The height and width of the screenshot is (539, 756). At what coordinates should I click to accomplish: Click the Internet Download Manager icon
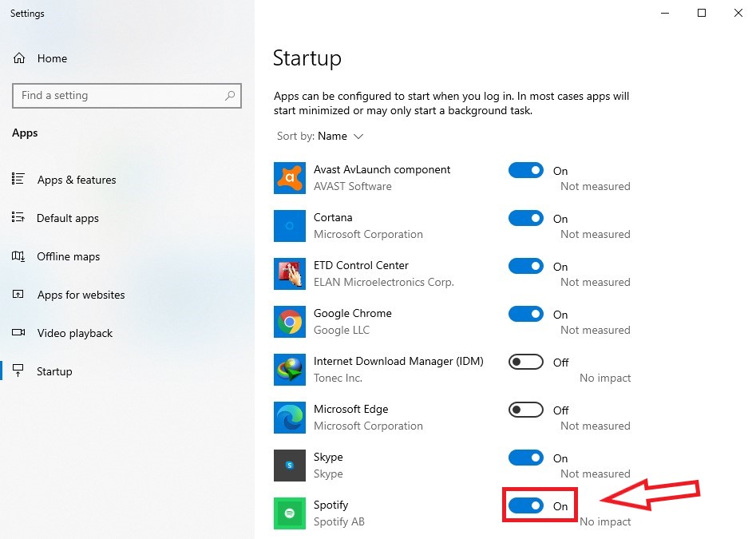click(x=289, y=370)
